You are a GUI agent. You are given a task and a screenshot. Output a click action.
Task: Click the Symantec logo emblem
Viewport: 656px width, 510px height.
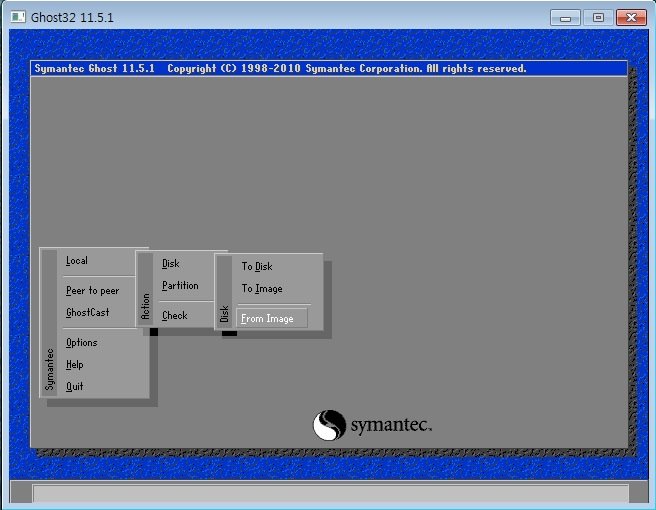(329, 425)
